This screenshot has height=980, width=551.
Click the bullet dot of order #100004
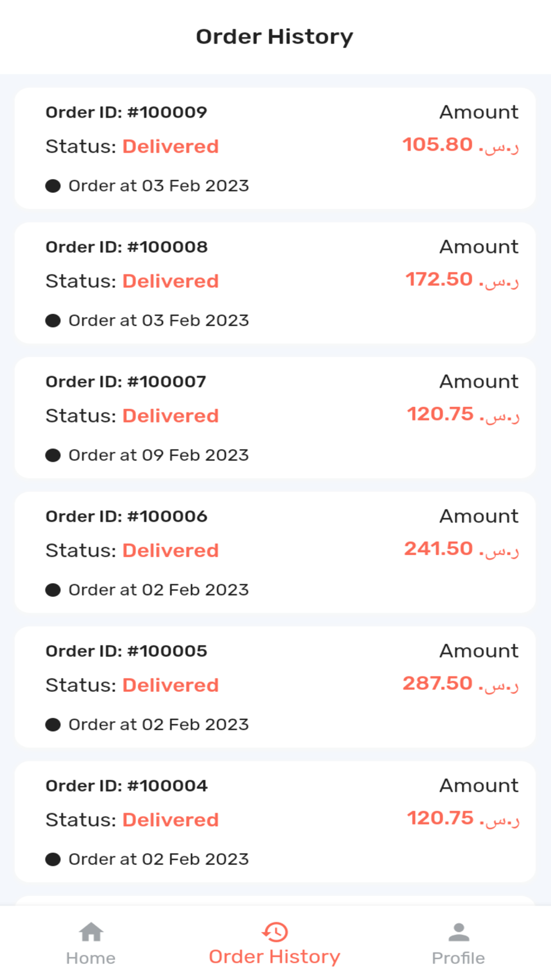(53, 859)
